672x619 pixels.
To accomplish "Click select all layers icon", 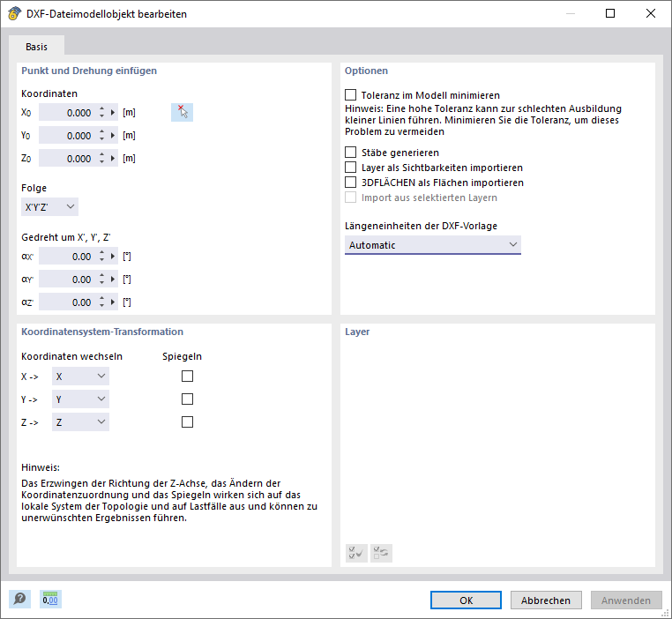I will tap(356, 553).
